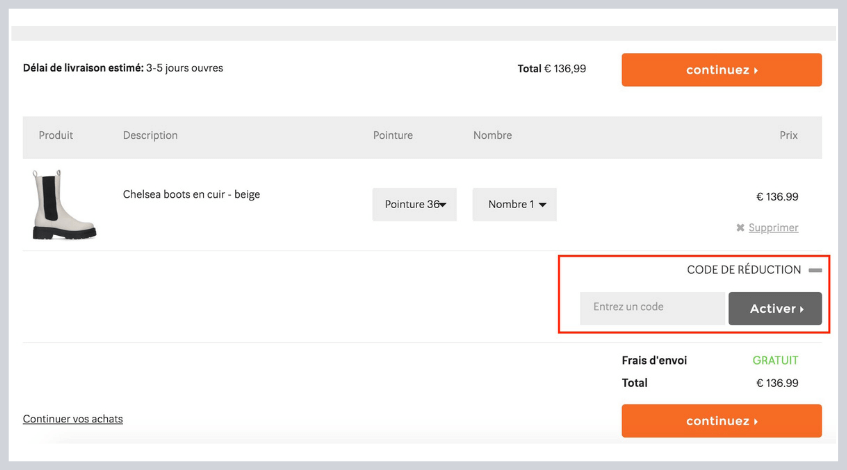Click the Supprimer link
Screen dimensions: 847x470
773,228
